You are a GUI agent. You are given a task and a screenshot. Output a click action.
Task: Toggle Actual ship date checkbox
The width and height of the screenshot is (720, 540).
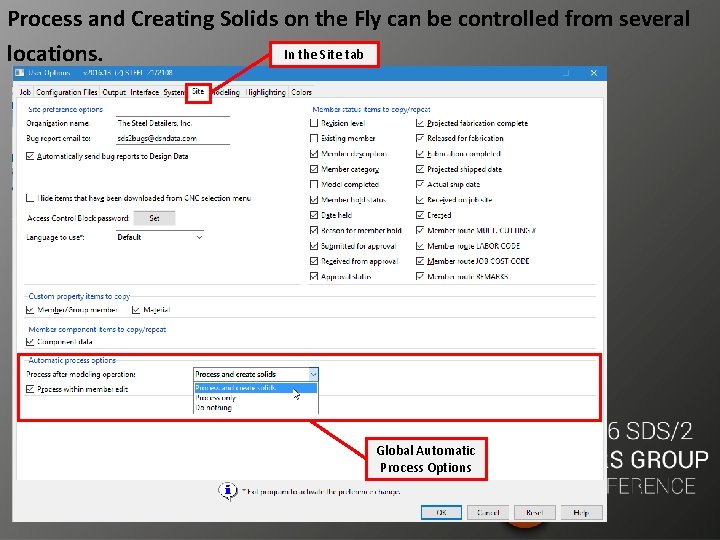(x=420, y=184)
